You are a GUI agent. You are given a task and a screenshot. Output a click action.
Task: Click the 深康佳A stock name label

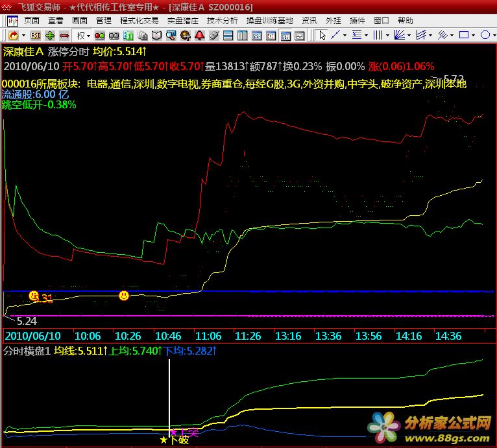(23, 50)
